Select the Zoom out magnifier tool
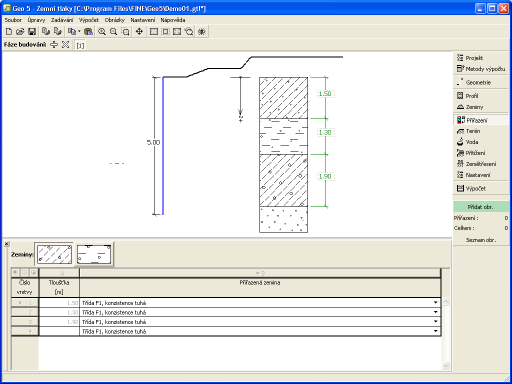 coord(113,32)
